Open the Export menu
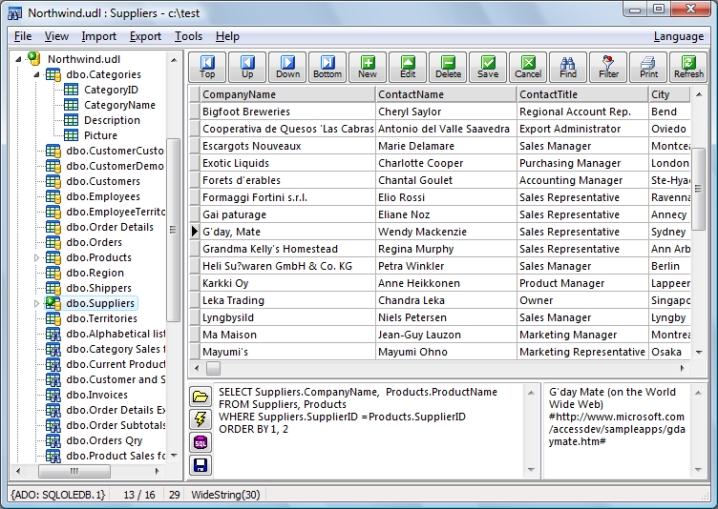 [145, 37]
